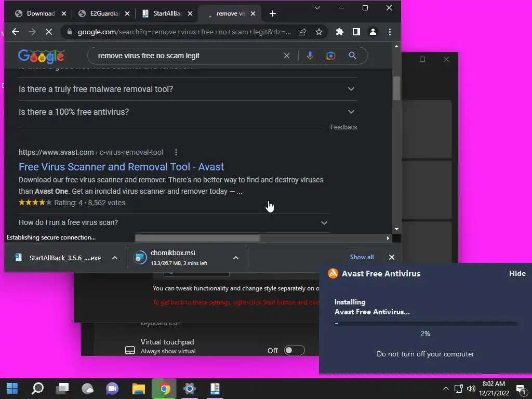Screen dimensions: 532x399
Task: Open the Windows Start menu
Action: click(12, 389)
